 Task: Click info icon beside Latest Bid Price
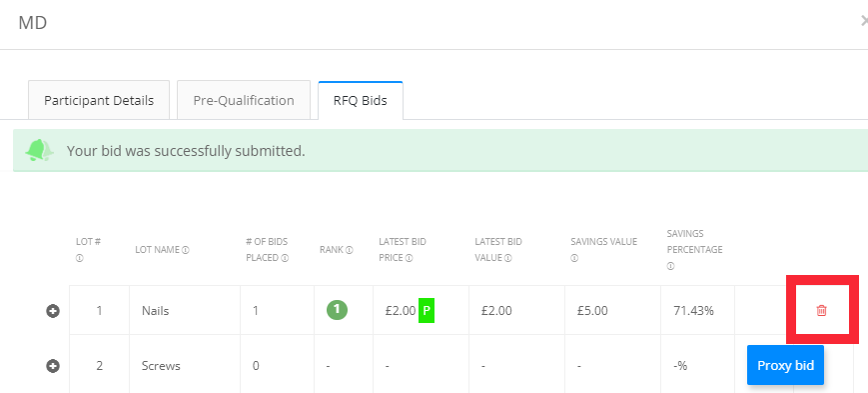[x=409, y=258]
